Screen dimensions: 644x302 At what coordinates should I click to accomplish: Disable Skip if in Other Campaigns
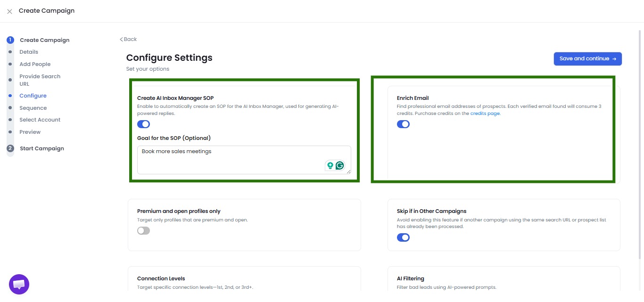tap(404, 237)
